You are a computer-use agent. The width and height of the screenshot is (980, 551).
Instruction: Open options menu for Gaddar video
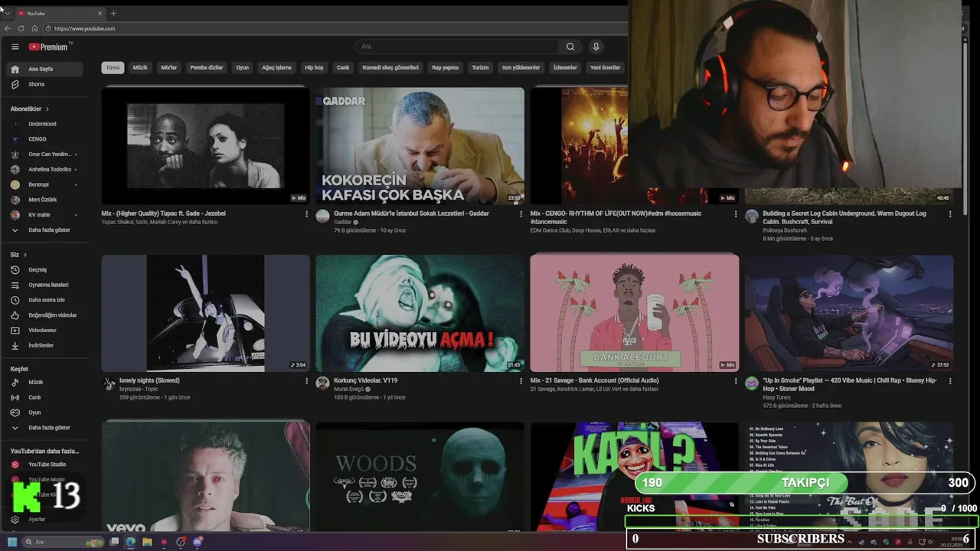point(521,214)
